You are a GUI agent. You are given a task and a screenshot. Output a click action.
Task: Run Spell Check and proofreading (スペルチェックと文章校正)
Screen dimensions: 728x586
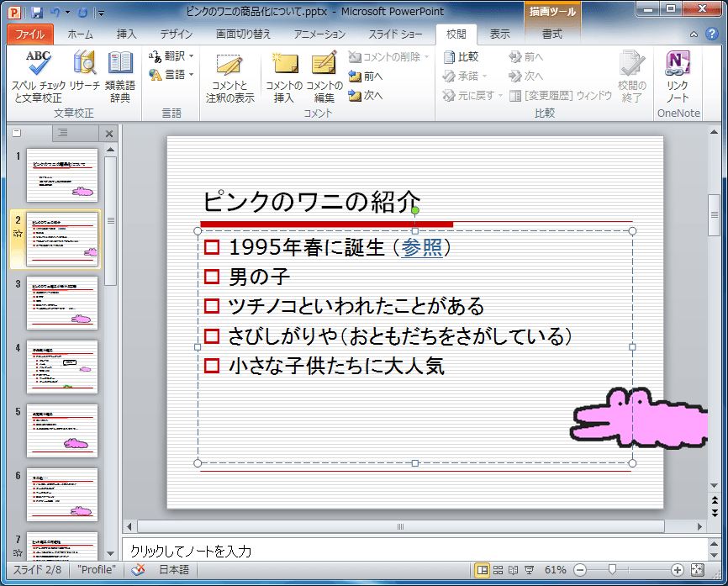pyautogui.click(x=38, y=77)
